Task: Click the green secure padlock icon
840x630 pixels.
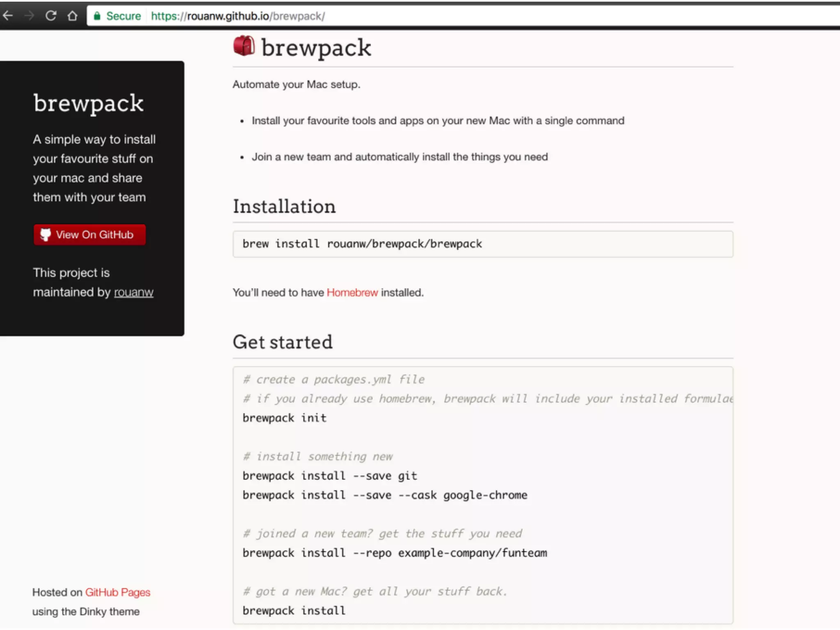Action: point(97,16)
